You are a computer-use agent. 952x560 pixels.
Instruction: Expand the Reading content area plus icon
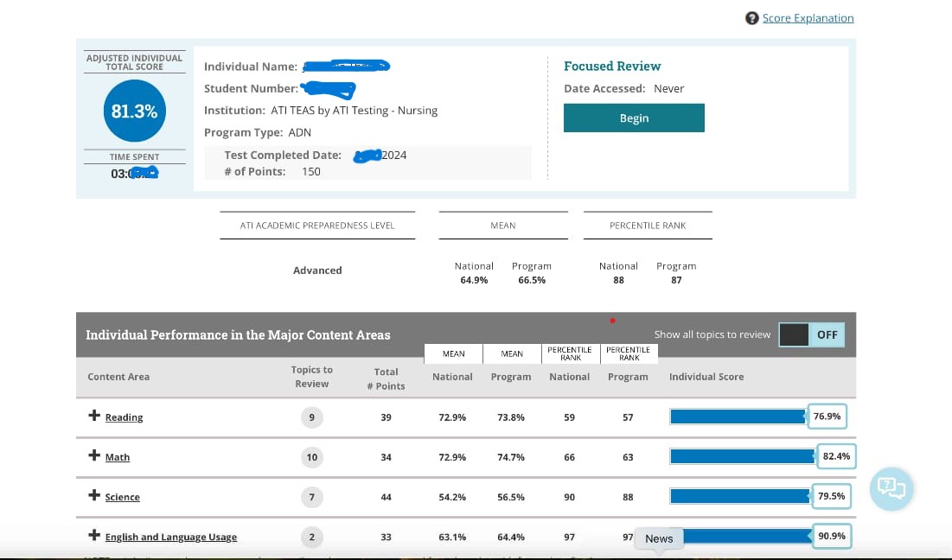coord(94,416)
